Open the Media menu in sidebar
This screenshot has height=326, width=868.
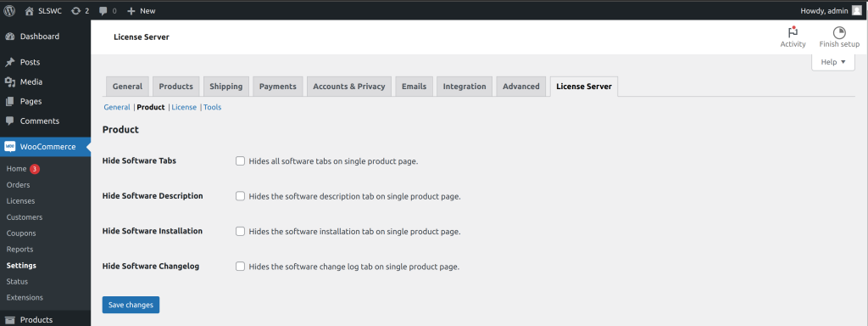tap(31, 82)
